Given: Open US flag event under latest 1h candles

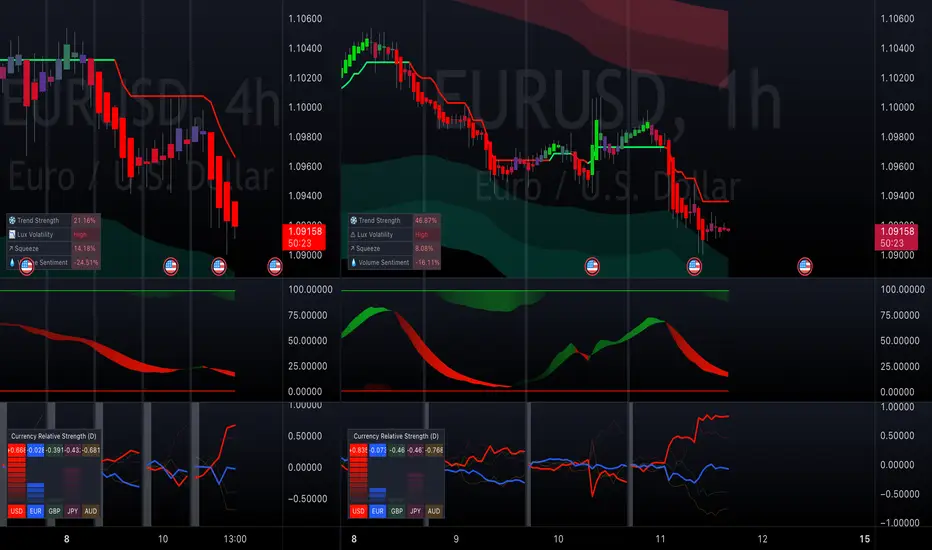Looking at the screenshot, I should tap(694, 266).
